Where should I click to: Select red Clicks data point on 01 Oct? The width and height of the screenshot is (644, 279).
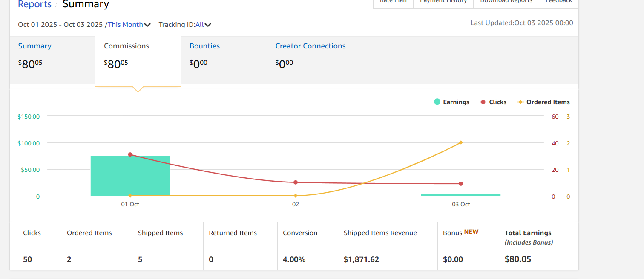click(130, 154)
